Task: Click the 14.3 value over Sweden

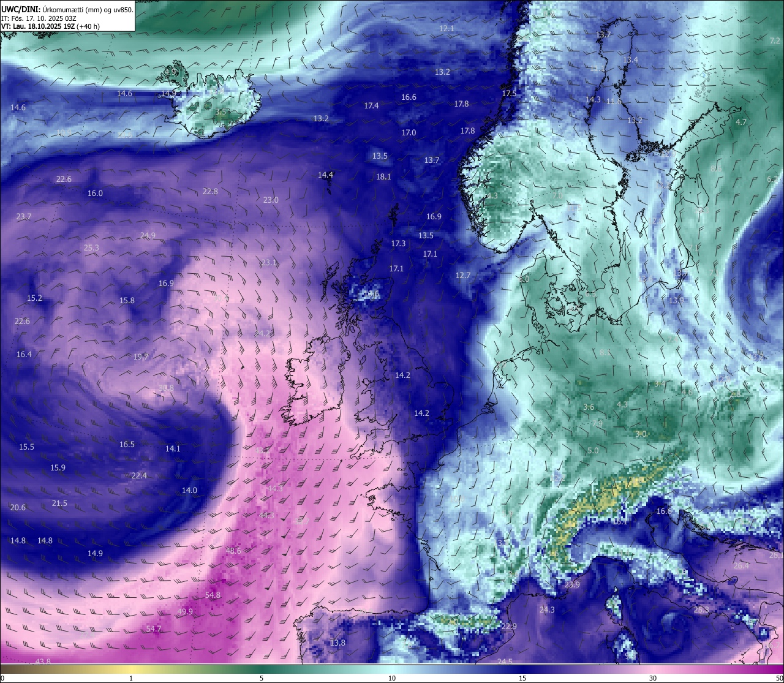Action: [593, 100]
